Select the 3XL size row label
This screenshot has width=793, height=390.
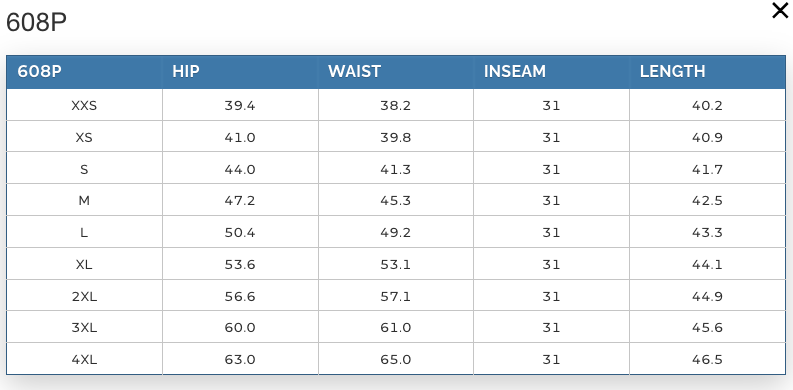84,328
